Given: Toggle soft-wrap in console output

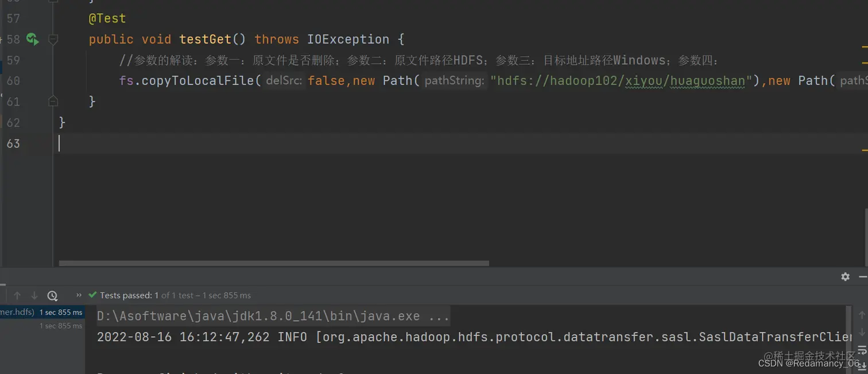Looking at the screenshot, I should click(x=861, y=349).
